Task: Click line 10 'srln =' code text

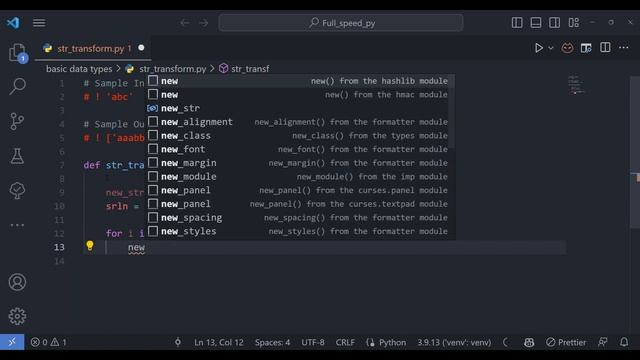Action: pos(122,206)
